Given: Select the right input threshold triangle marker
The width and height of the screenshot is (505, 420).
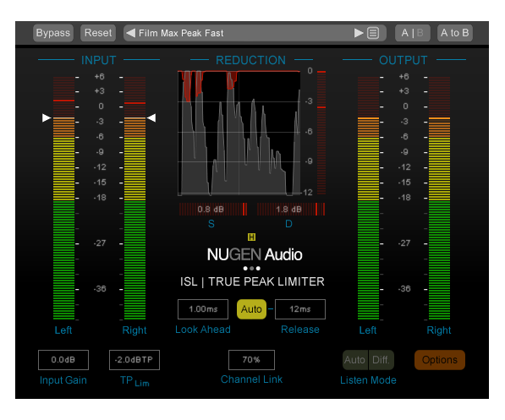Looking at the screenshot, I should click(x=151, y=117).
